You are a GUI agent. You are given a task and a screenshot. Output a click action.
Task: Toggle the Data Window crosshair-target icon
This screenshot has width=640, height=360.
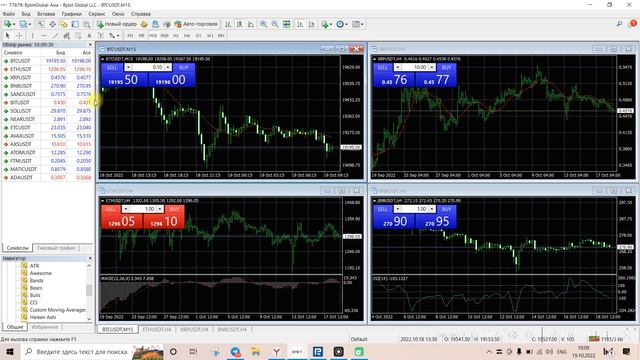tap(53, 24)
